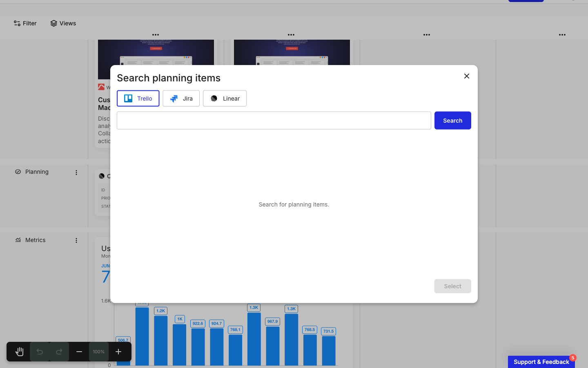588x368 pixels.
Task: Click the second card's thumbnail image
Action: point(292,52)
